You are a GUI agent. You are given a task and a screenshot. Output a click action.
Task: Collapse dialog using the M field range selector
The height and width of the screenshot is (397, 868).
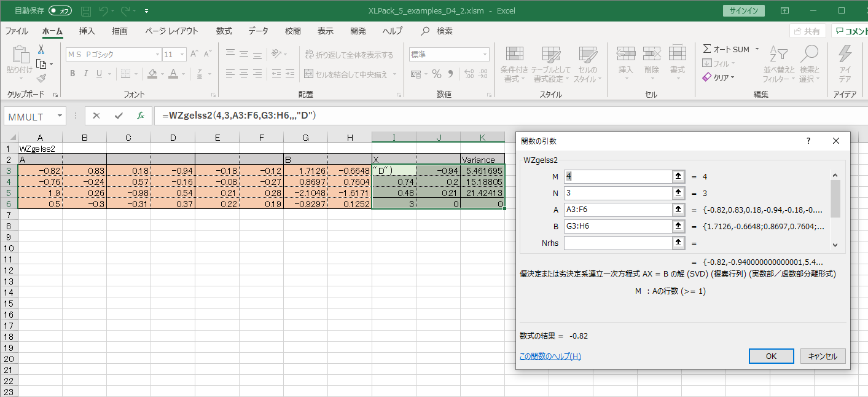(678, 176)
